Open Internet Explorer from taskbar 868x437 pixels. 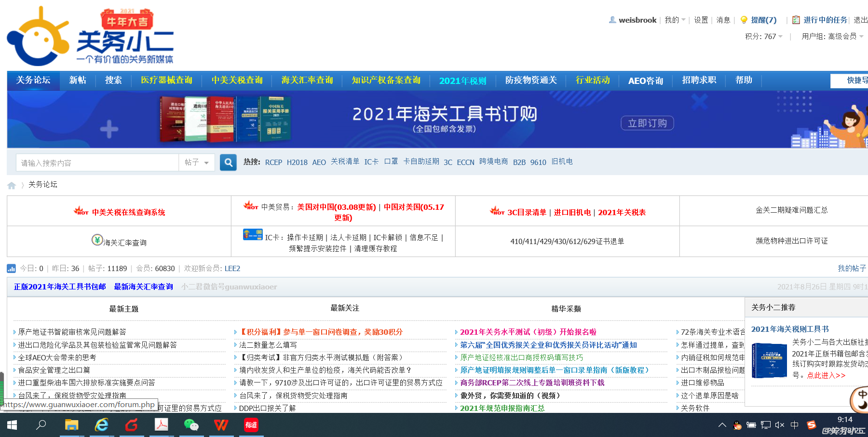(x=102, y=425)
